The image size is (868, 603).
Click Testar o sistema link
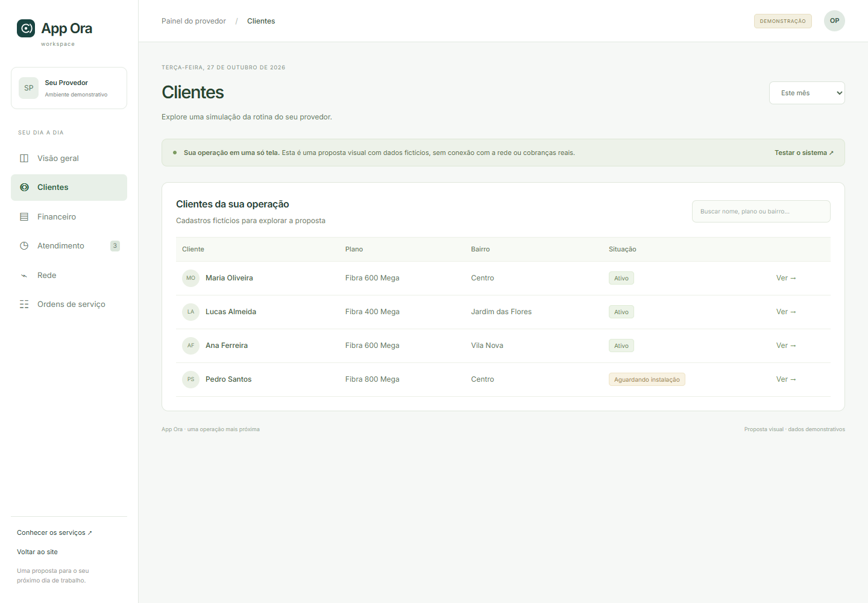(804, 153)
